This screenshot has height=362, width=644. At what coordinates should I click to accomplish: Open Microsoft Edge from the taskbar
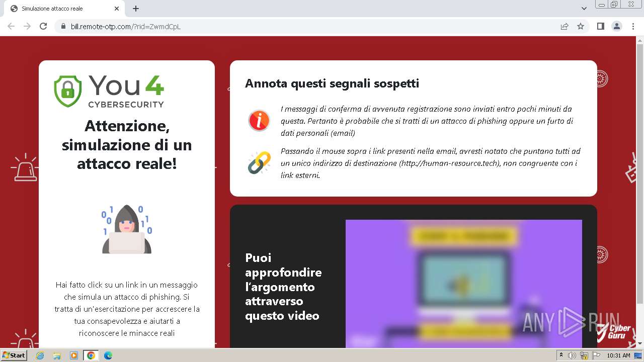point(108,355)
